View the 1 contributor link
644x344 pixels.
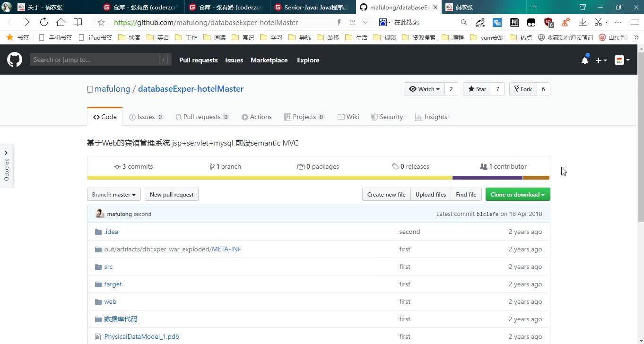pyautogui.click(x=503, y=166)
